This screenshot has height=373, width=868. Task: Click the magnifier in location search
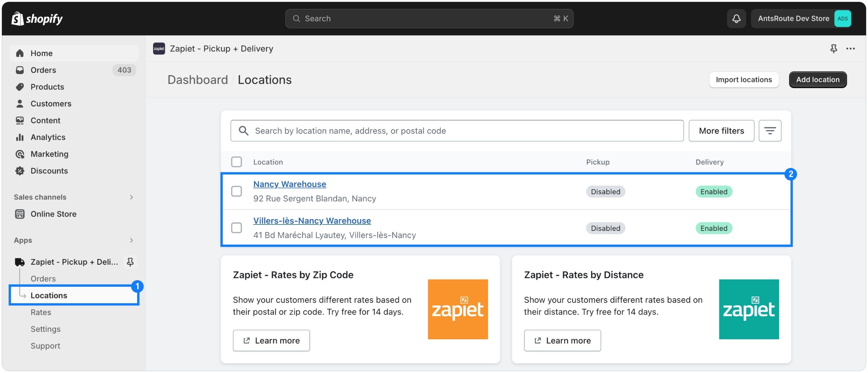(x=244, y=131)
